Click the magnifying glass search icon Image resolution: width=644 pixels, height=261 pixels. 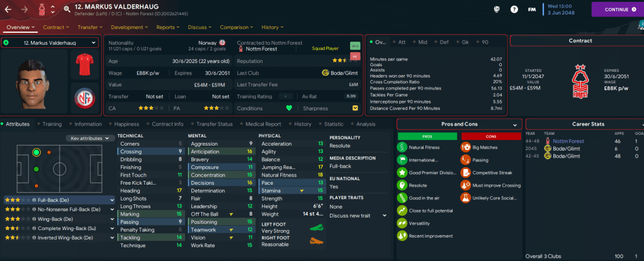(67, 9)
